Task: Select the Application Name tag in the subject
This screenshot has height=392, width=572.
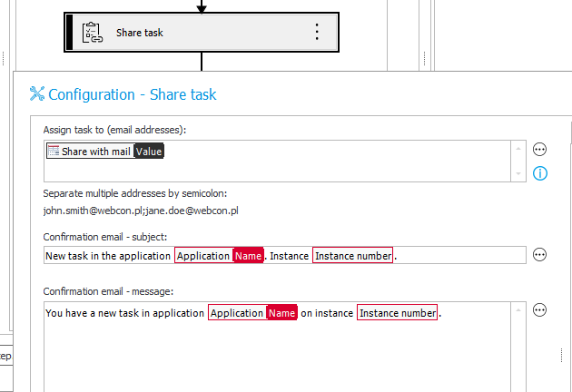Action: 219,256
